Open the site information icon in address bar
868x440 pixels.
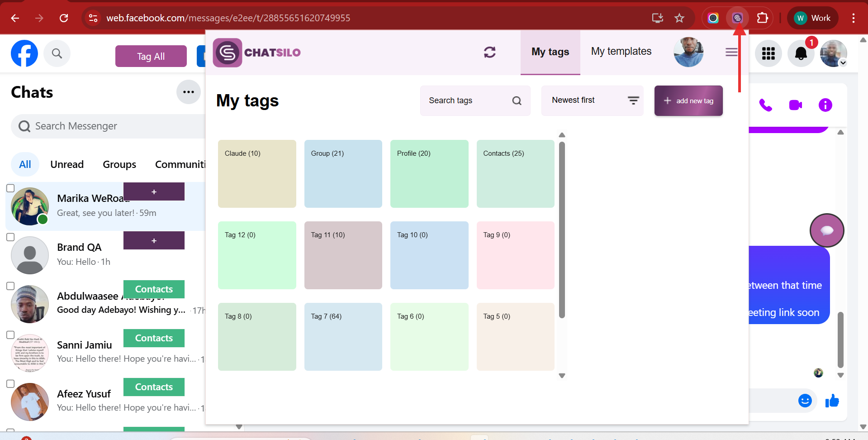point(93,18)
